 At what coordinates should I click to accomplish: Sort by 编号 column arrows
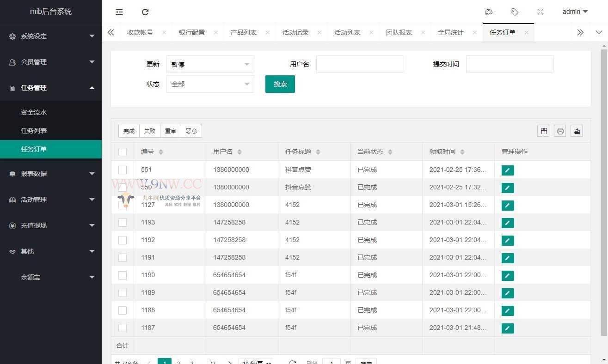tap(161, 152)
